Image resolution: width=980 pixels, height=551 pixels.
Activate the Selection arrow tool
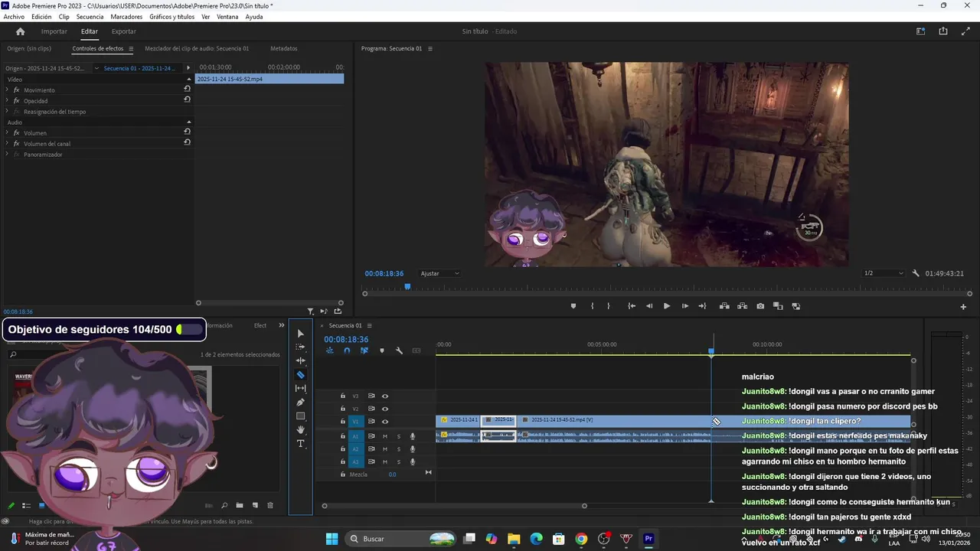tap(300, 334)
